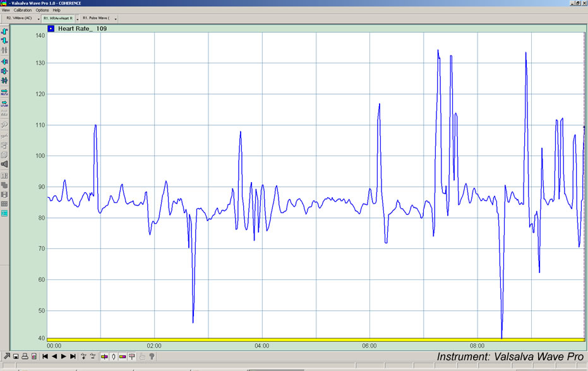
Task: Open the View menu
Action: pos(6,10)
